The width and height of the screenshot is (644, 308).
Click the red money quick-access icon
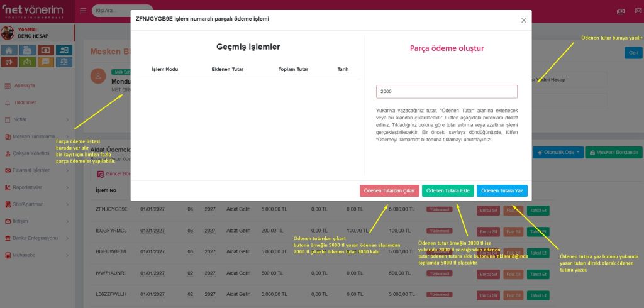click(45, 50)
